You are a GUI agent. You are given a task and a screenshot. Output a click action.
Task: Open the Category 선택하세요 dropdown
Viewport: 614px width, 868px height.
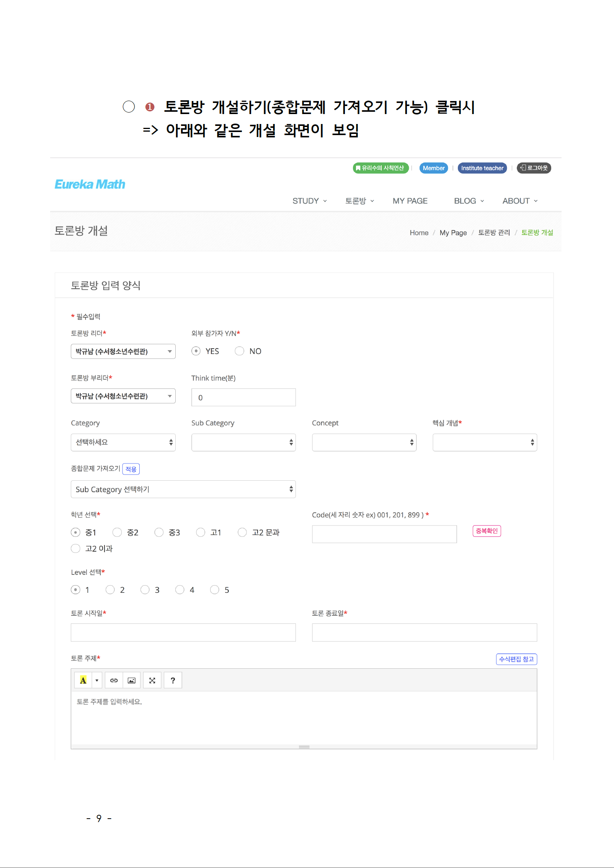(x=123, y=442)
